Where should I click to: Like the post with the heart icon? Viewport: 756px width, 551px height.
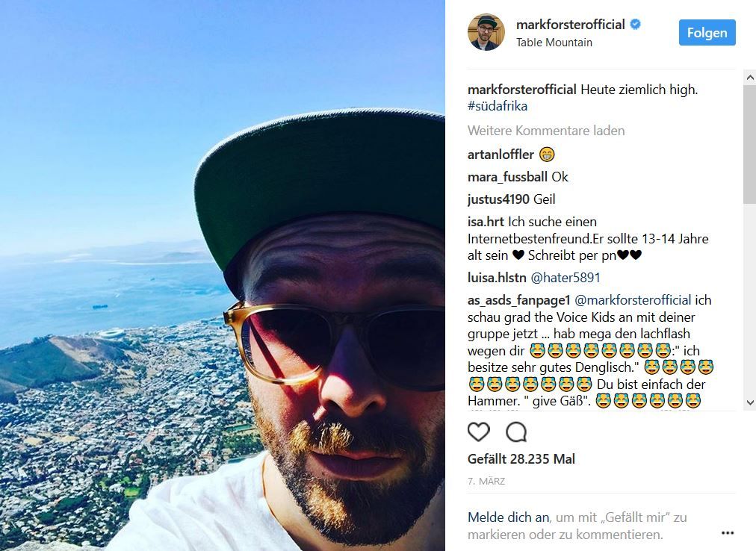[478, 432]
